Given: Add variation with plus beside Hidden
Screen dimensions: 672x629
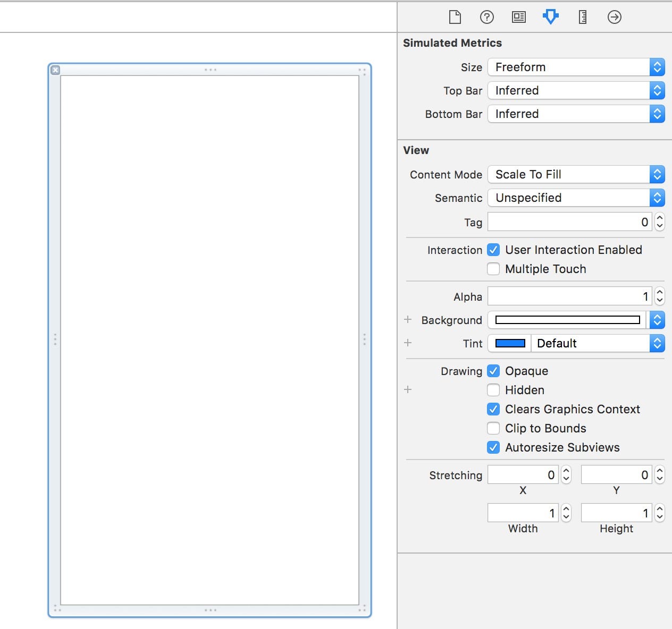Looking at the screenshot, I should pos(408,389).
